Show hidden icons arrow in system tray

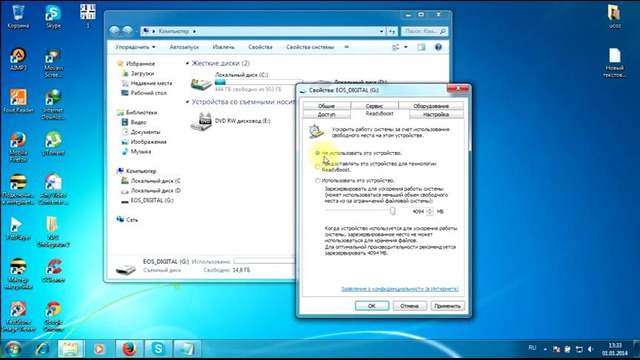[x=545, y=349]
